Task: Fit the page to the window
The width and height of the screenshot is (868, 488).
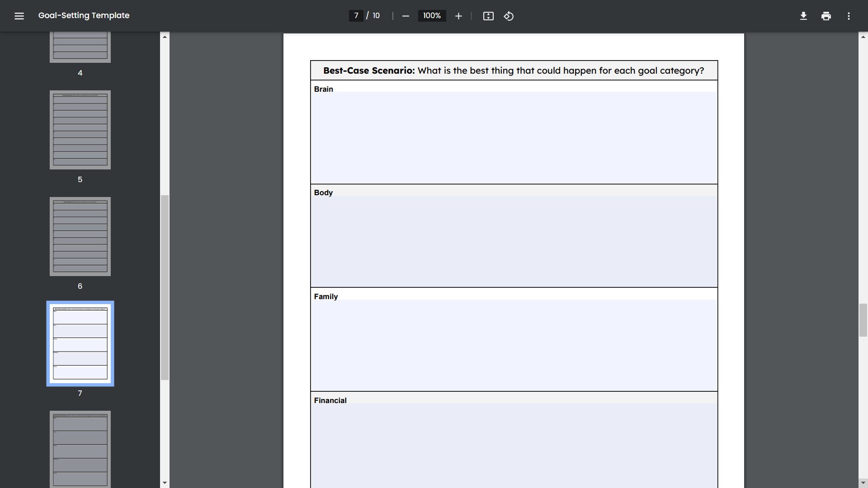Action: (x=488, y=16)
